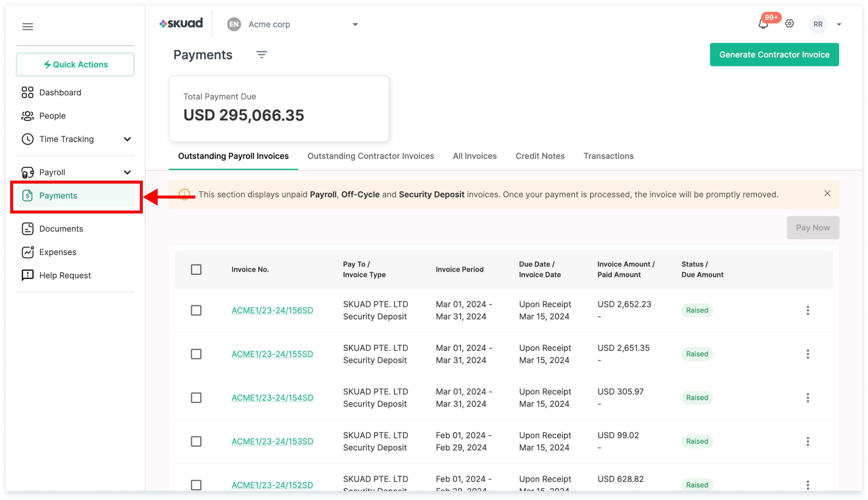Image resolution: width=868 pixels, height=500 pixels.
Task: Open Expenses in the sidebar
Action: [x=57, y=252]
